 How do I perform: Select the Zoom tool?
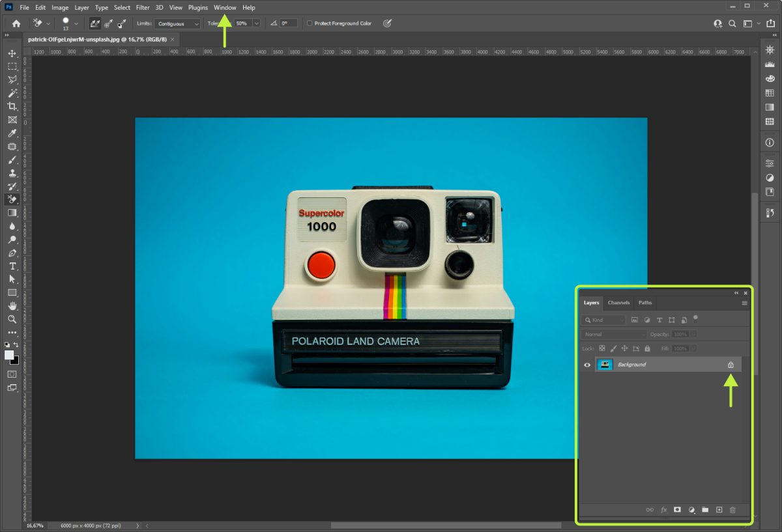pyautogui.click(x=12, y=319)
